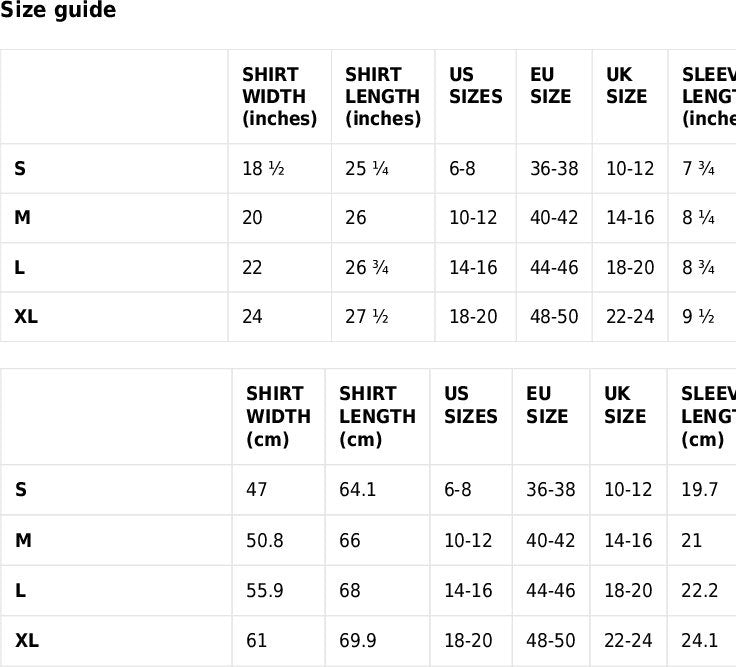Click the "SHIRT WIDTH (cm)" column header
Screen dimensions: 736x667
[278, 417]
